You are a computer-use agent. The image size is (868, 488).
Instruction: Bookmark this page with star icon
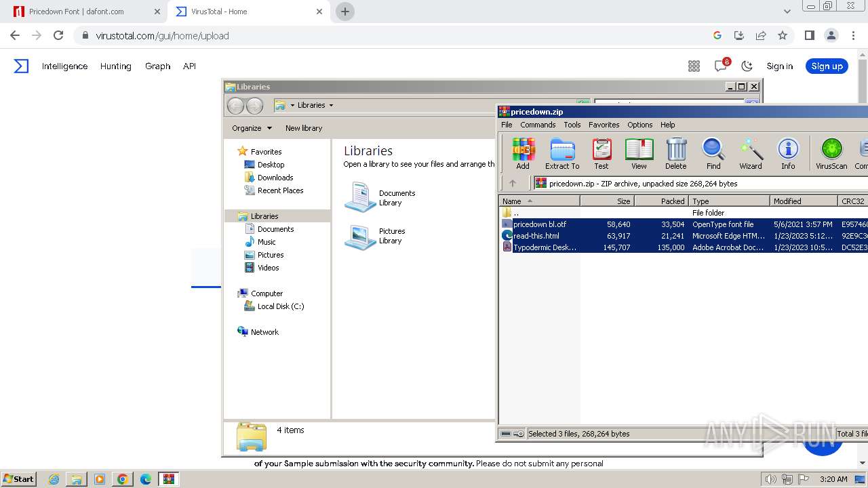[x=783, y=35]
